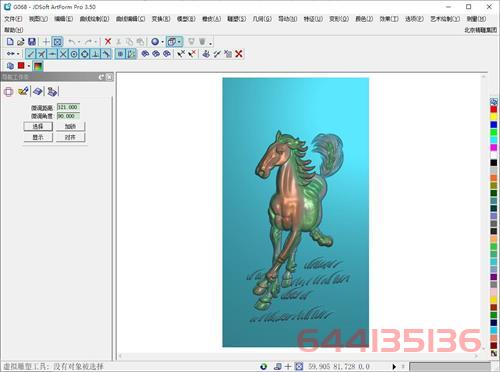The width and height of the screenshot is (500, 372).
Task: Click the second blue relief shape icon
Action: click(156, 54)
